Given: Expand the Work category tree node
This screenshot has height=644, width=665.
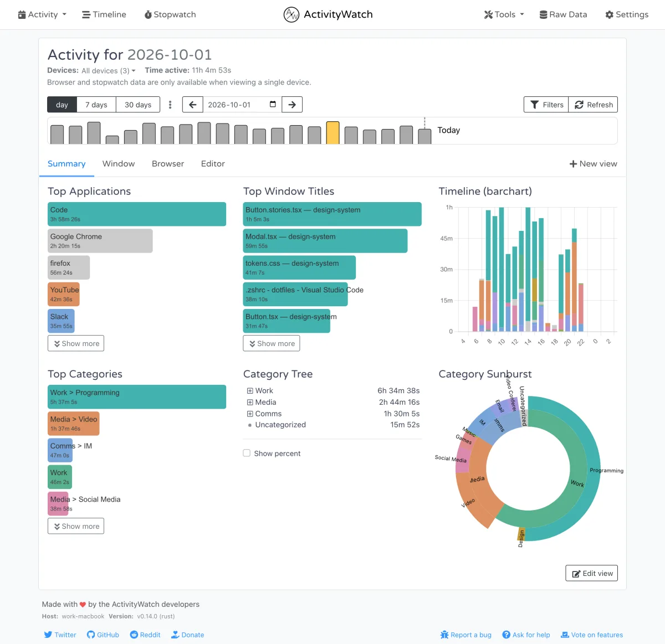Looking at the screenshot, I should click(x=250, y=391).
